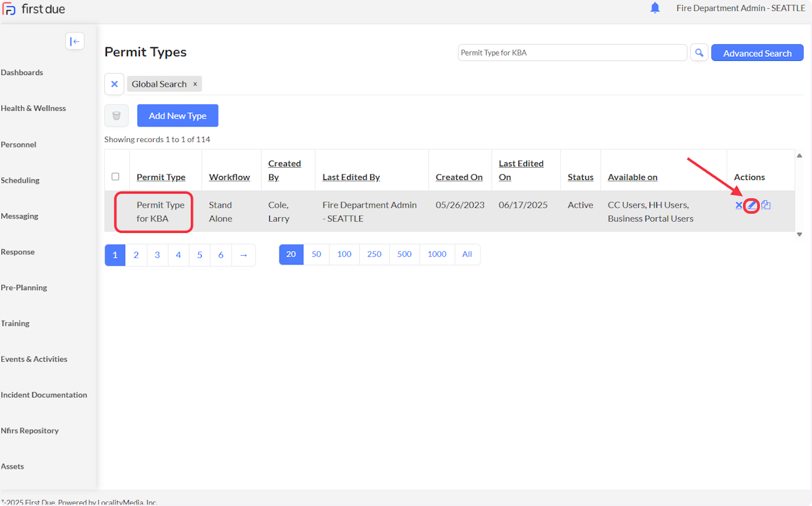Open Incident Documentation in the sidebar

[x=43, y=395]
